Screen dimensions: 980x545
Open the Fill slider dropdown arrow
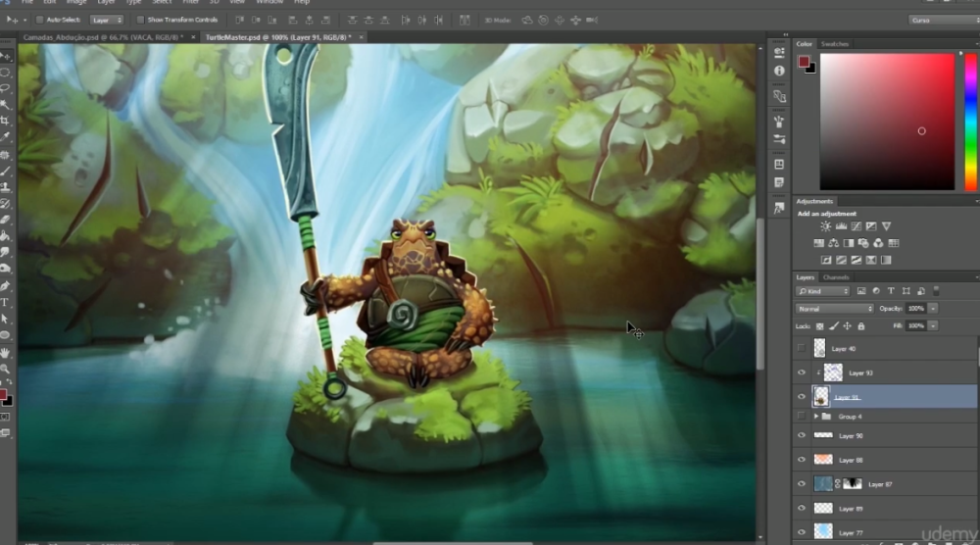[x=933, y=326]
